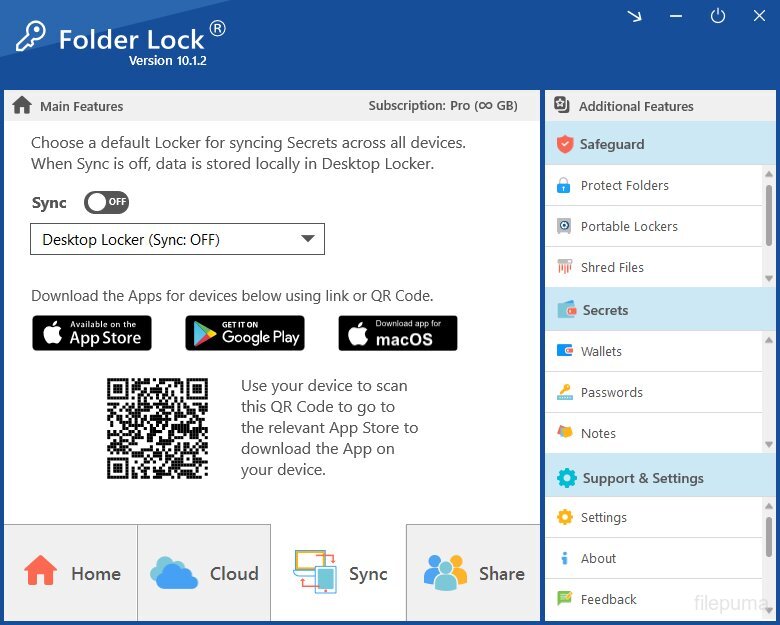Viewport: 780px width, 625px height.
Task: Click the Available on the App Store badge
Action: pyautogui.click(x=92, y=333)
